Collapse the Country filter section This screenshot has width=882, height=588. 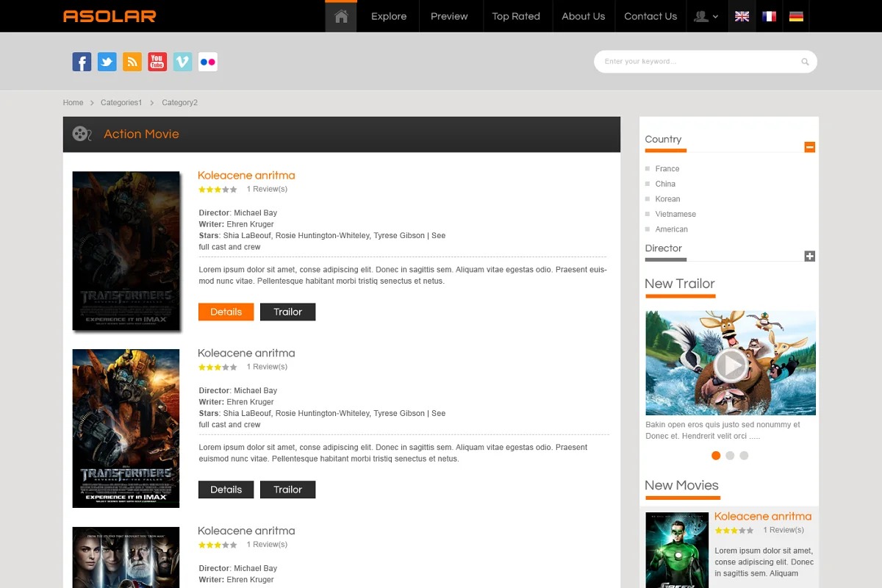click(x=810, y=147)
